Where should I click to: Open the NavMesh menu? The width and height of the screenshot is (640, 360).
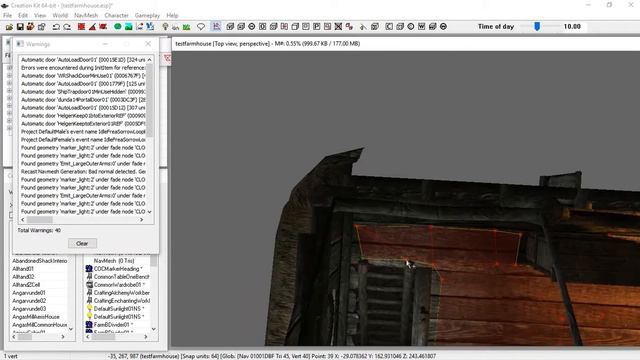[86, 15]
